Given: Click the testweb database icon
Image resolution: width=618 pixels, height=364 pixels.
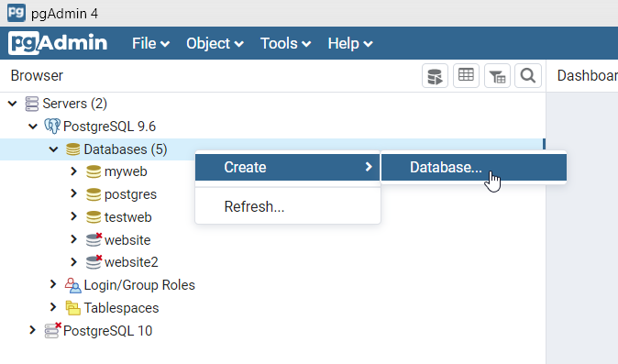Looking at the screenshot, I should pos(94,217).
